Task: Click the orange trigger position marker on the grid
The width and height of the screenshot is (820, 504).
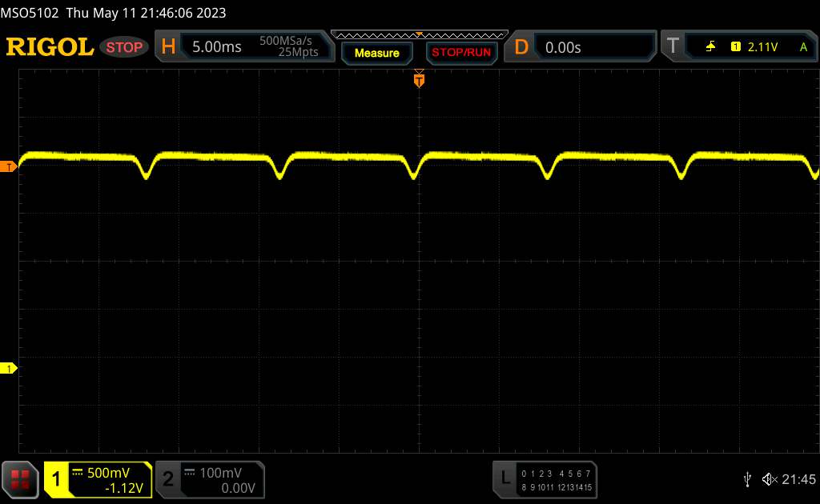Action: pyautogui.click(x=419, y=80)
